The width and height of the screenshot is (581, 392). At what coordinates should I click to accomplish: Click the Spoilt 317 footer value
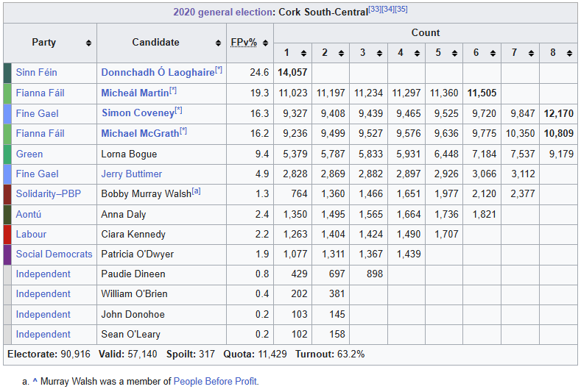click(x=207, y=354)
